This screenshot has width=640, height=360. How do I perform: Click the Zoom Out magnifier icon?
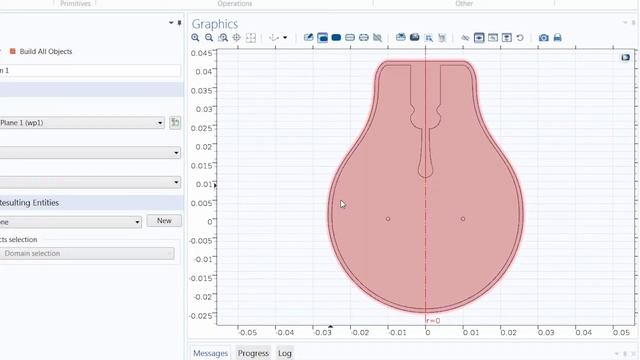(x=209, y=38)
